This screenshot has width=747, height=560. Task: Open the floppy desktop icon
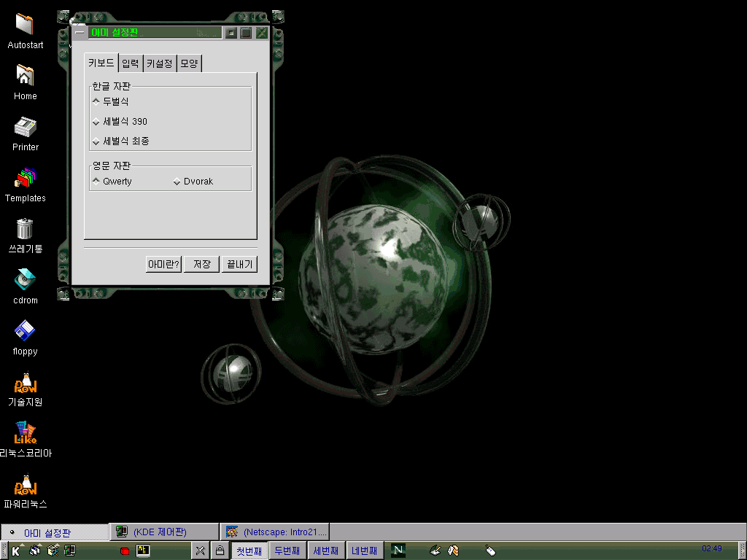pos(25,331)
